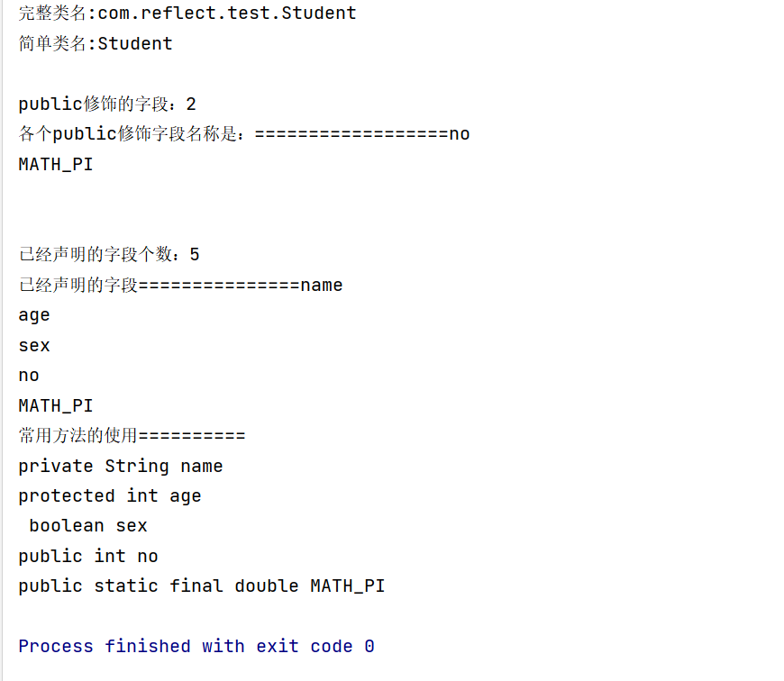This screenshot has width=784, height=681.
Task: Click MATH_PI directly above 常用方法的使用 line
Action: [56, 406]
